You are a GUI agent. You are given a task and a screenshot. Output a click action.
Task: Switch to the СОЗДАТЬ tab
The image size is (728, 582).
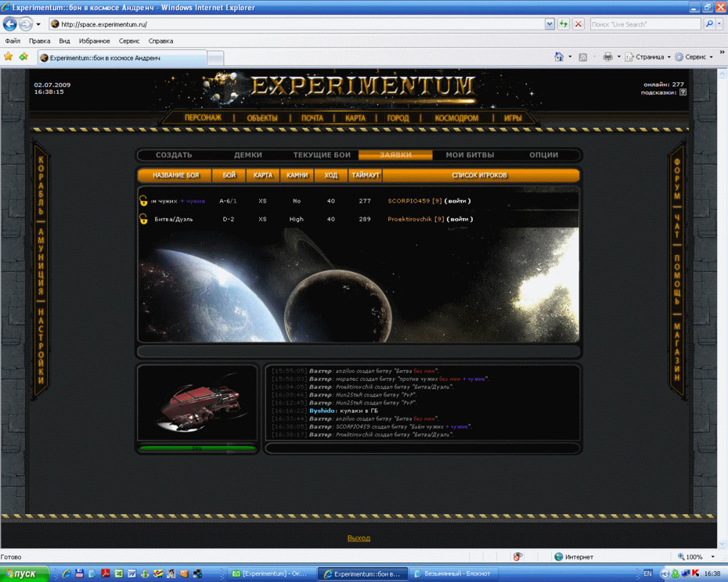pos(174,155)
